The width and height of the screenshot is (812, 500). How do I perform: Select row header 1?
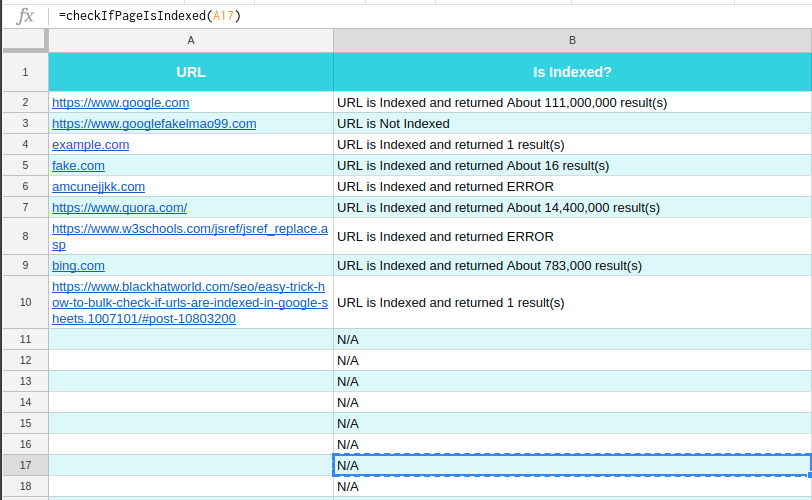click(25, 72)
